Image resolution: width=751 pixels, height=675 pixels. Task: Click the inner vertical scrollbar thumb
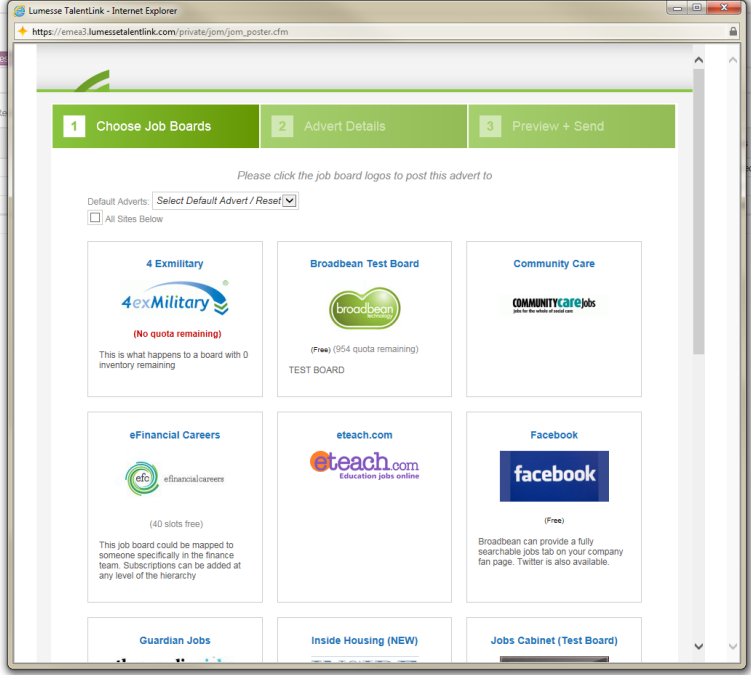(x=699, y=211)
